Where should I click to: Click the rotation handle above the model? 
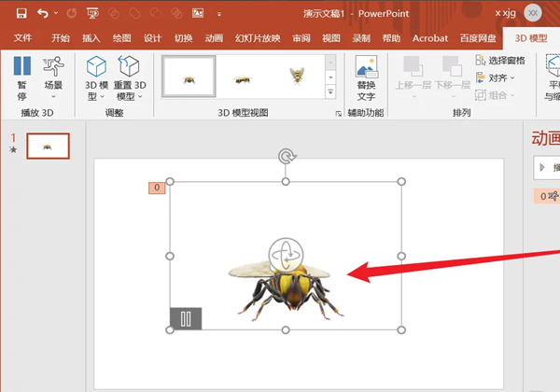click(287, 157)
